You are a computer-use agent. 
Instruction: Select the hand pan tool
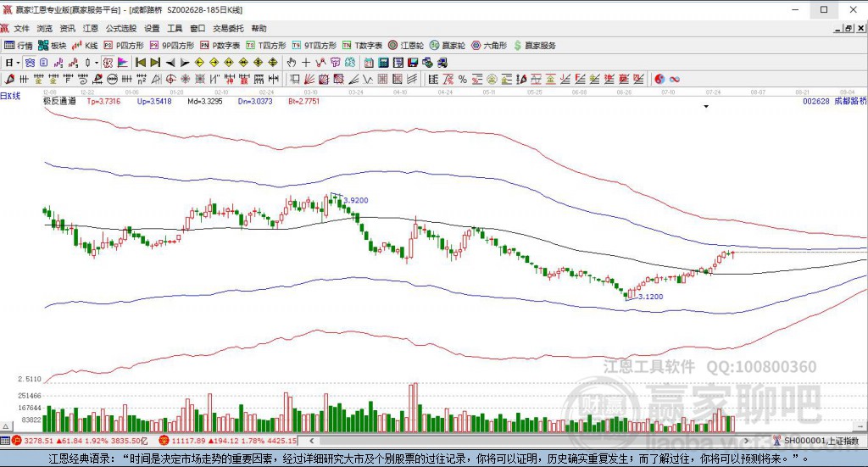[291, 63]
